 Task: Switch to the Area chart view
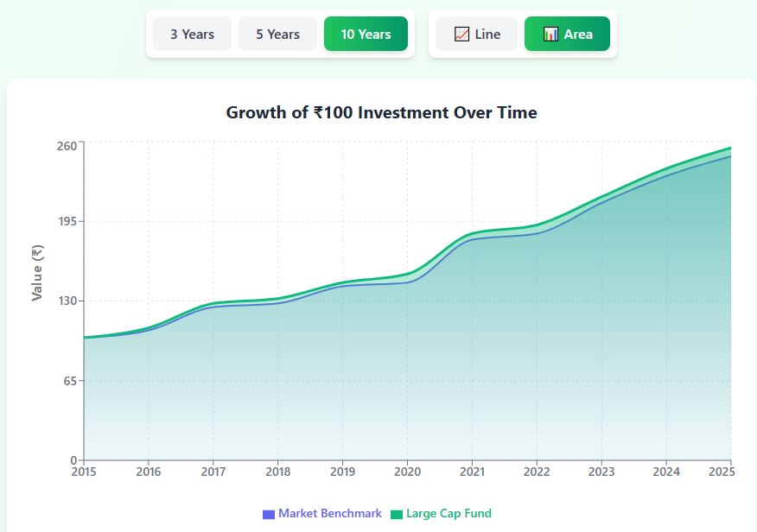coord(567,35)
